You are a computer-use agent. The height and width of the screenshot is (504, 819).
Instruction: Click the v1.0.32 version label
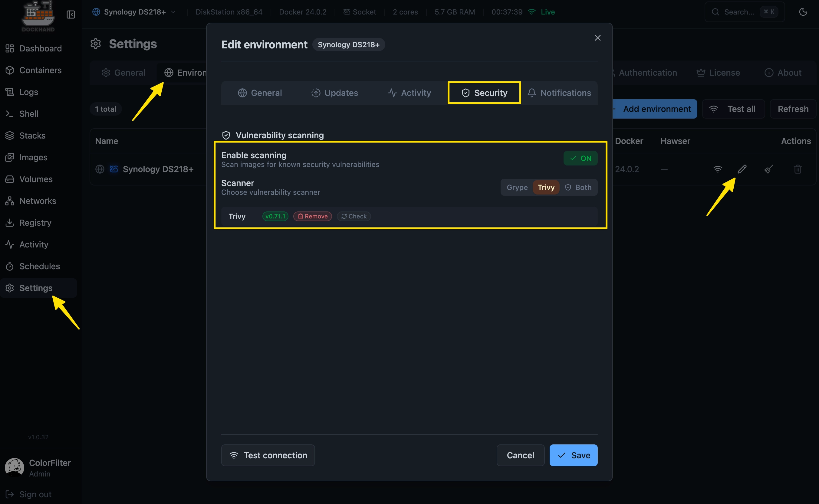38,437
